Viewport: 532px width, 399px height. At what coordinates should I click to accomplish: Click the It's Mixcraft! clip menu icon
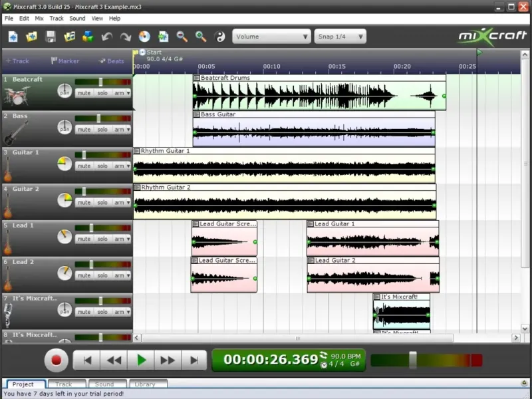376,297
